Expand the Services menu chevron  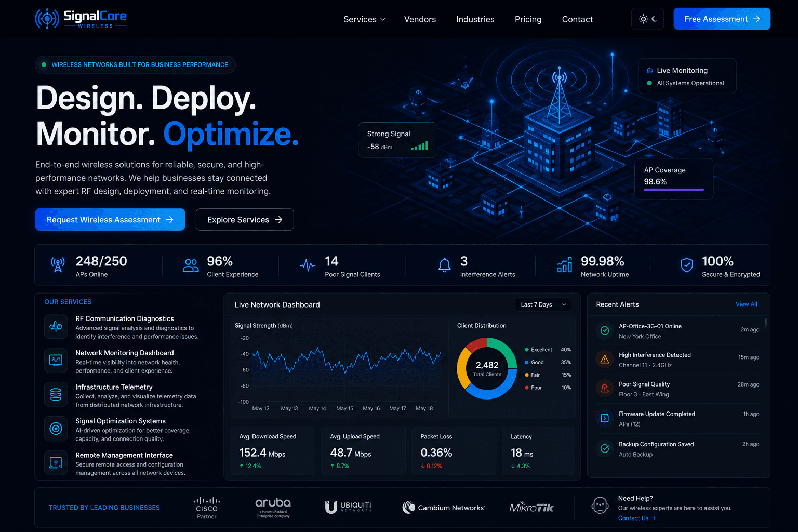pyautogui.click(x=383, y=19)
